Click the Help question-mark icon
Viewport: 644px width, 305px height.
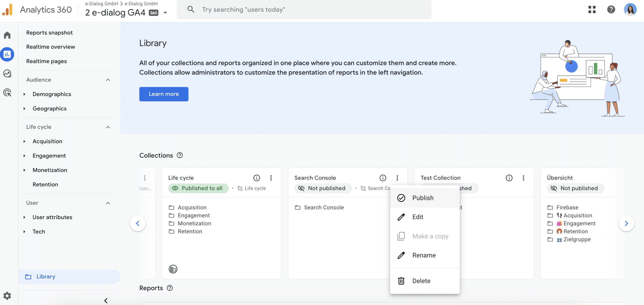612,9
